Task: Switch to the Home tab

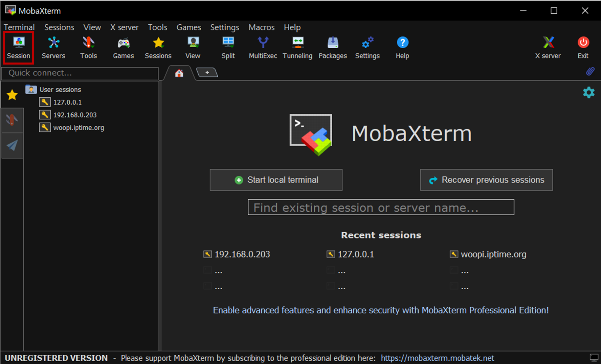Action: (179, 73)
